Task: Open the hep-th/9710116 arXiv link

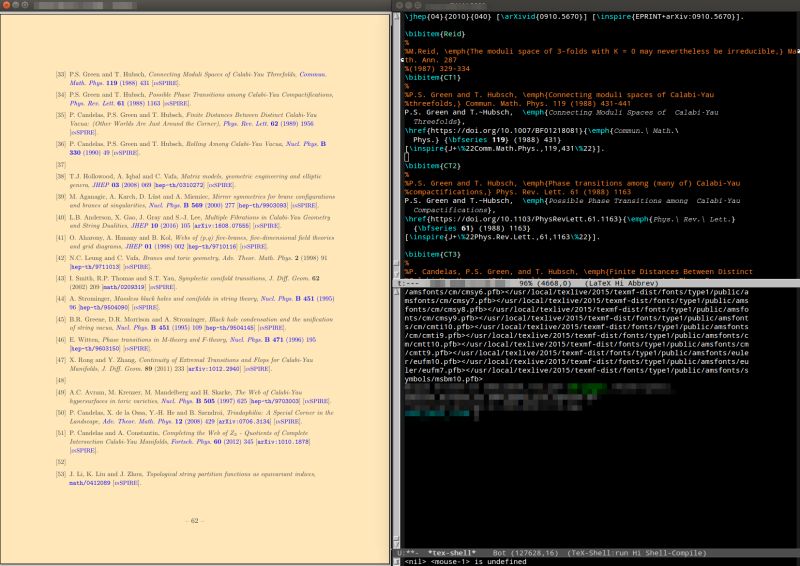Action: tap(212, 247)
